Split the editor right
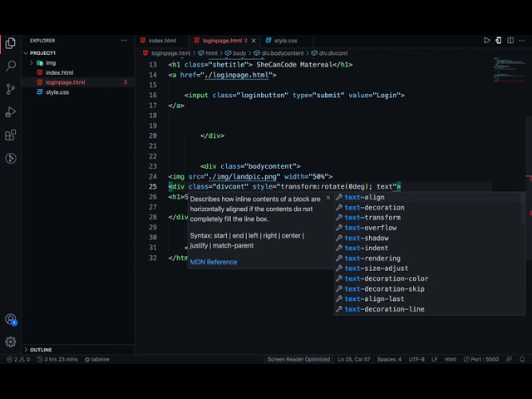This screenshot has height=399, width=532. 510,41
